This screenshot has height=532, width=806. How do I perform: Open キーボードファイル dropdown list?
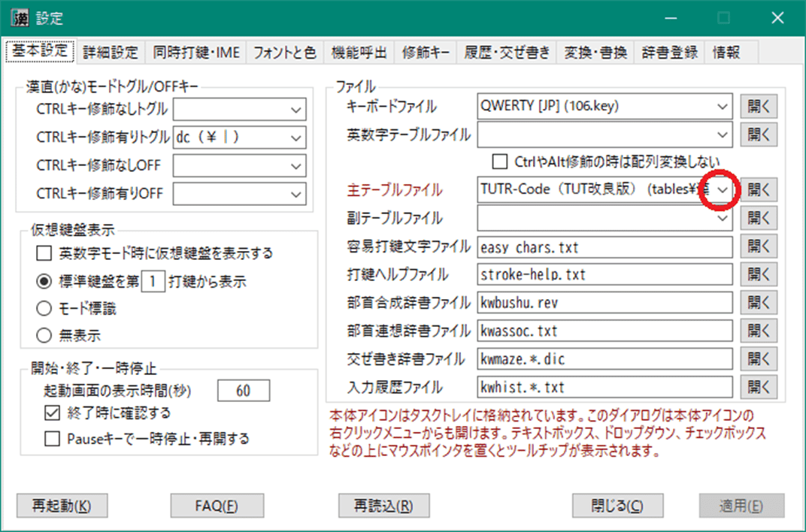tap(723, 107)
